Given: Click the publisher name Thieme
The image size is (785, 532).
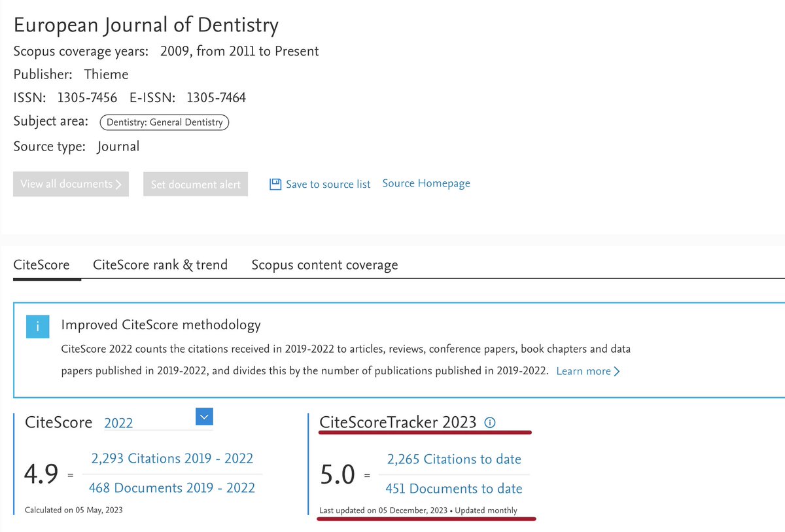Looking at the screenshot, I should coord(106,75).
